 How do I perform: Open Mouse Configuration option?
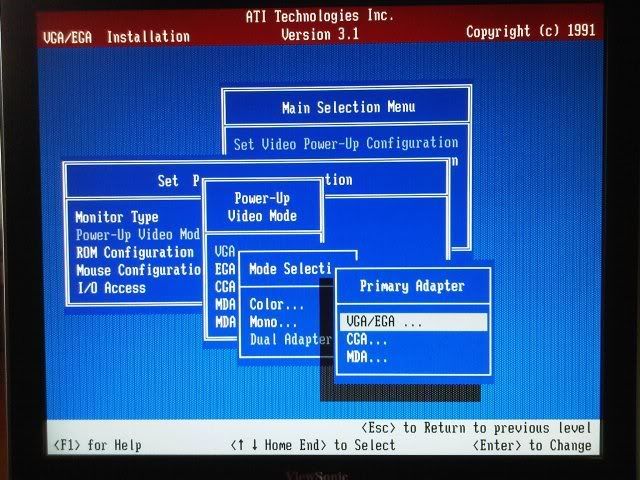pyautogui.click(x=138, y=270)
